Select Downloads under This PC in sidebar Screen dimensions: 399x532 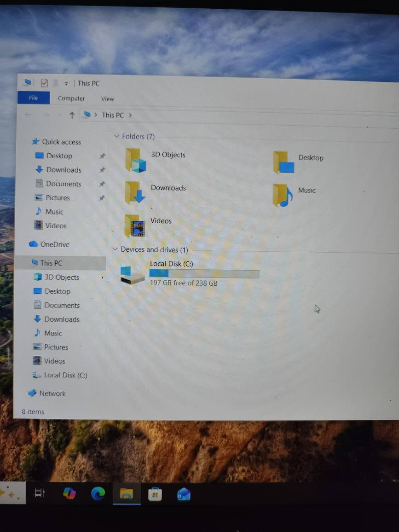pos(62,319)
